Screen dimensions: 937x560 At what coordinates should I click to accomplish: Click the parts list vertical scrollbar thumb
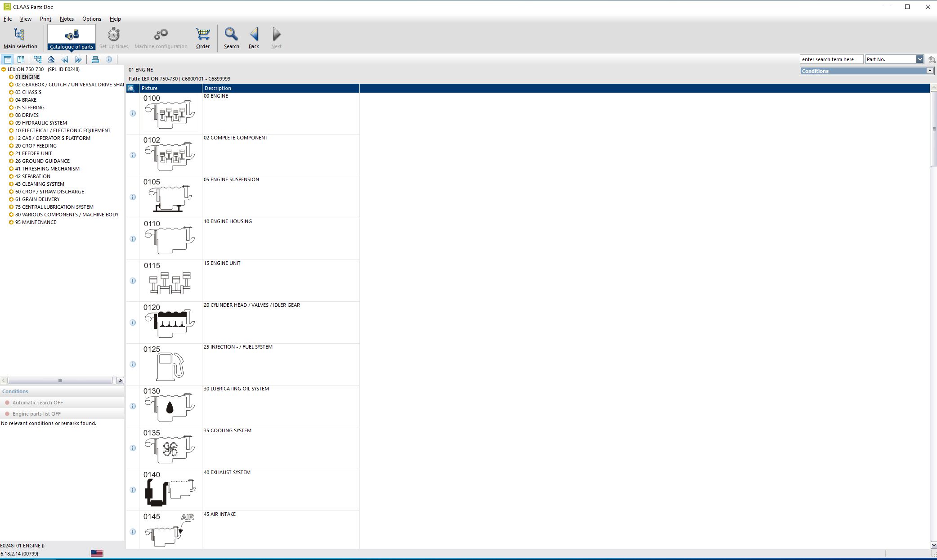tap(933, 129)
